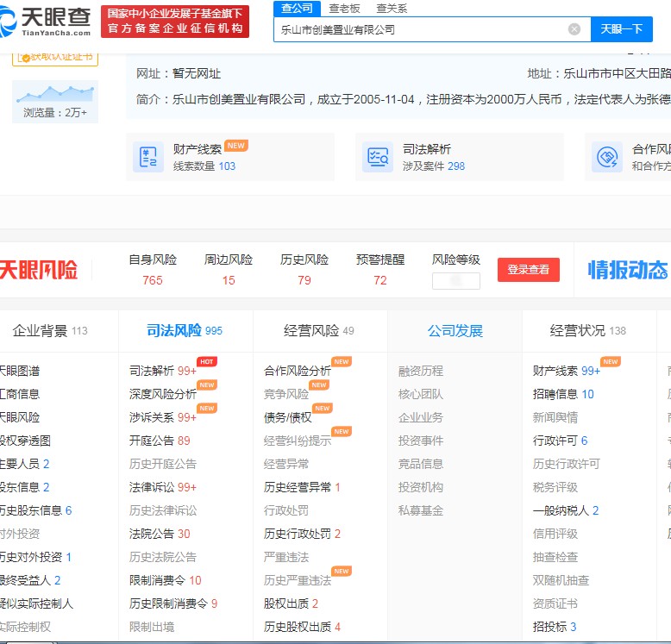Click the 合作风险 card icon
This screenshot has width=671, height=644.
coord(607,157)
